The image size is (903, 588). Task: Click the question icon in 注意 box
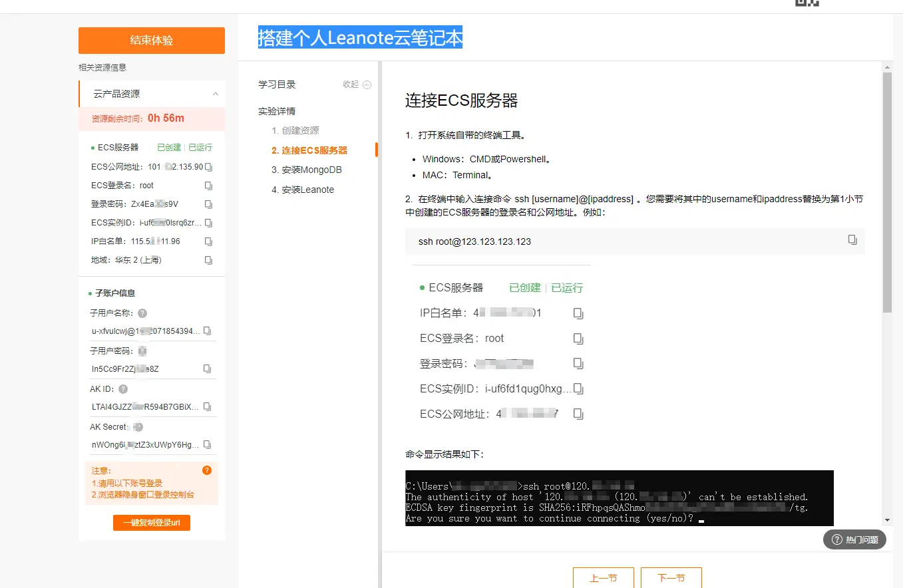click(207, 470)
